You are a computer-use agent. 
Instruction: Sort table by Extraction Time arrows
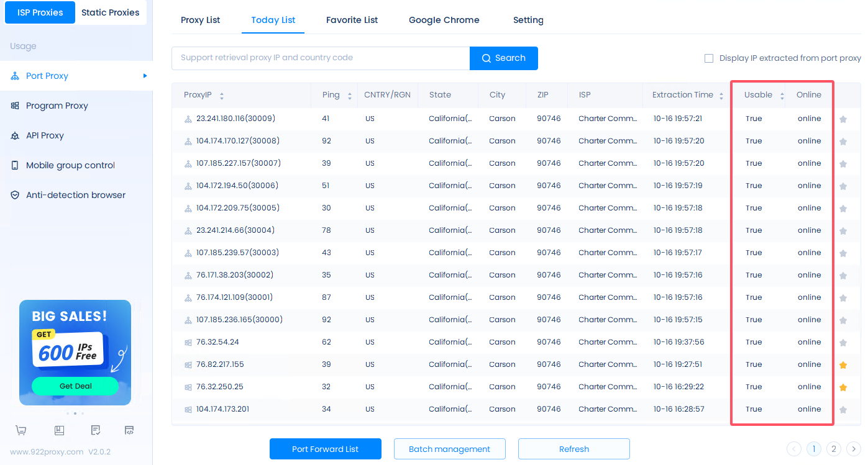(721, 96)
